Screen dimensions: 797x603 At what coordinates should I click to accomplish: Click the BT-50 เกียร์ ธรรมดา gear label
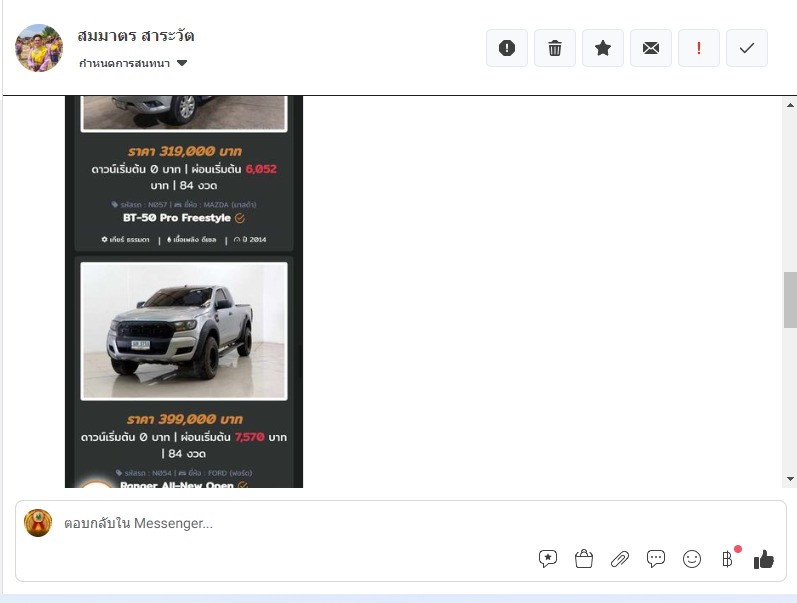pos(126,239)
